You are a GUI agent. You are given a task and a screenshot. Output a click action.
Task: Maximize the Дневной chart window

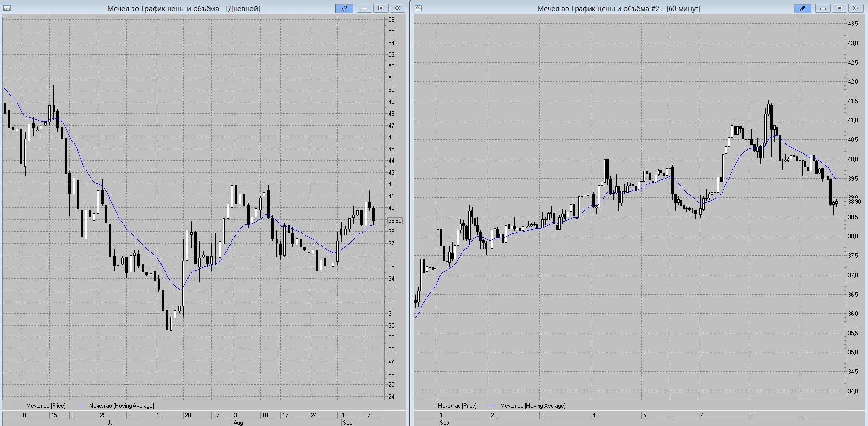click(381, 8)
